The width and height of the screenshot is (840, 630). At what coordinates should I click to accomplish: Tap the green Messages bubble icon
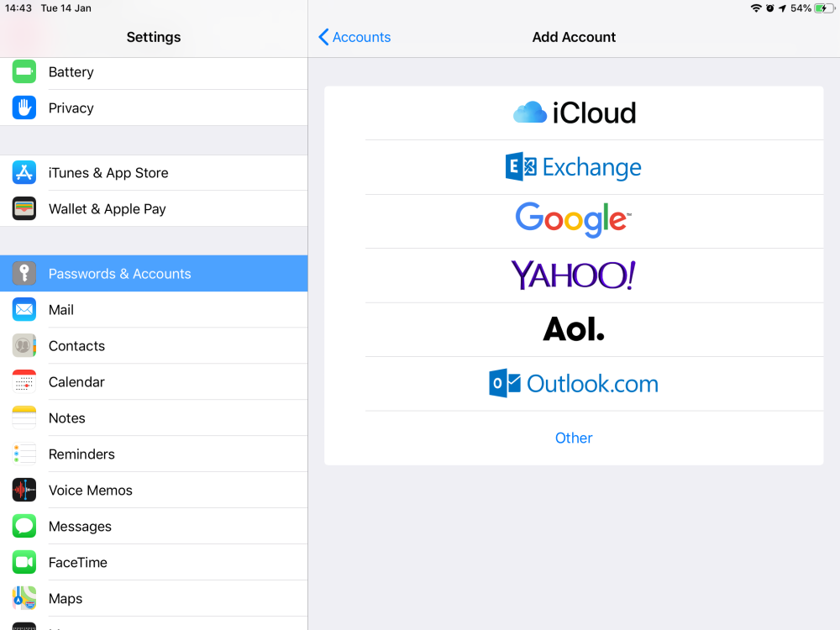(x=24, y=526)
